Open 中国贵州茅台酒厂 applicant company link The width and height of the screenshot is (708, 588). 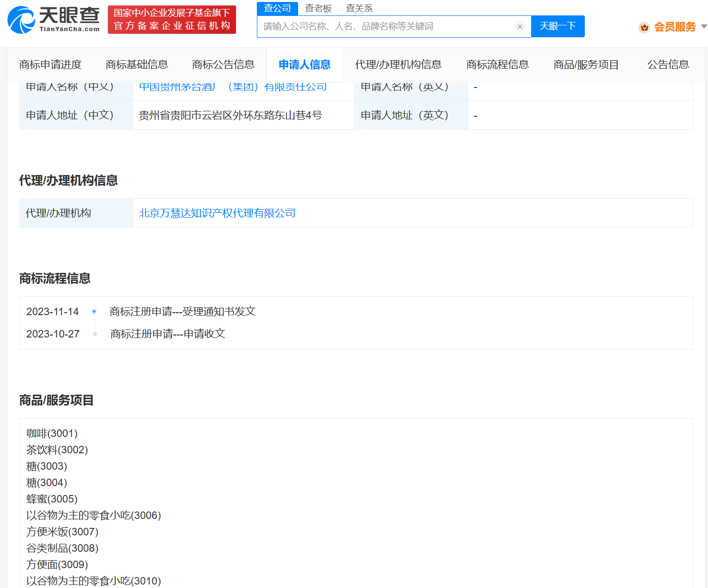[x=233, y=87]
